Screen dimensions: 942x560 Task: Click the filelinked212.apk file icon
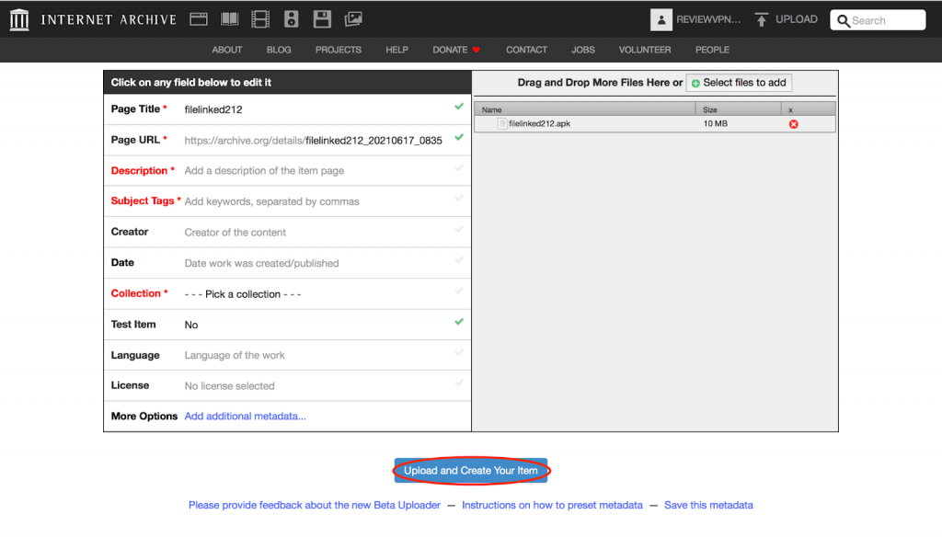(502, 123)
